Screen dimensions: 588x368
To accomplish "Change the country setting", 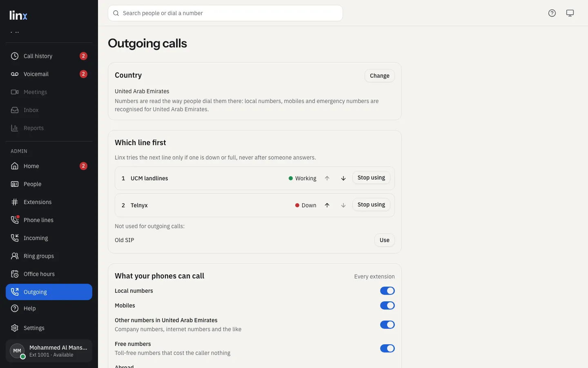I will click(x=380, y=76).
